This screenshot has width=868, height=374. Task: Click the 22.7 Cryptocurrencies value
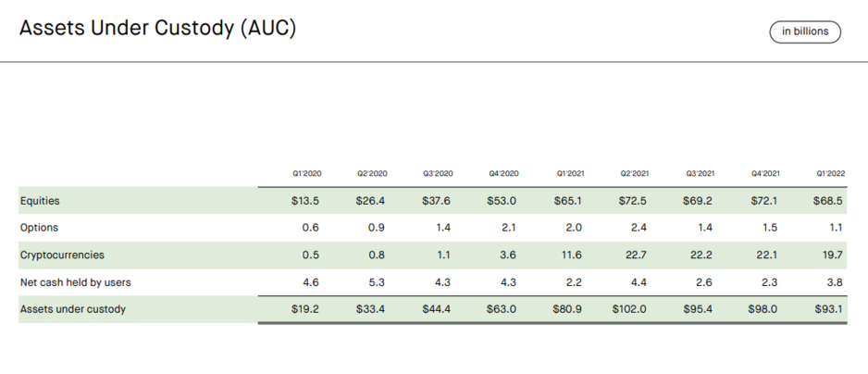click(637, 255)
